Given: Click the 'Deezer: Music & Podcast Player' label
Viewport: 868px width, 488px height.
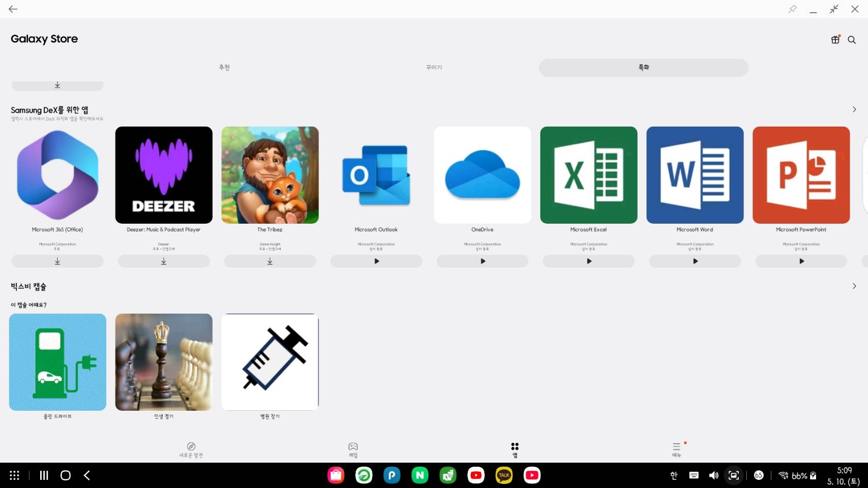Looking at the screenshot, I should coord(164,230).
